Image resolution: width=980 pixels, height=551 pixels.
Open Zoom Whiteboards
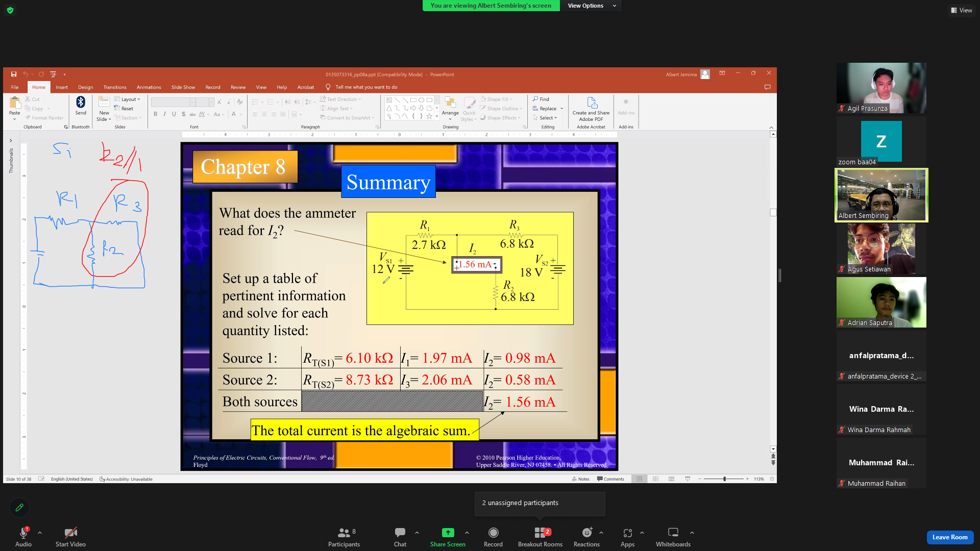[673, 537]
